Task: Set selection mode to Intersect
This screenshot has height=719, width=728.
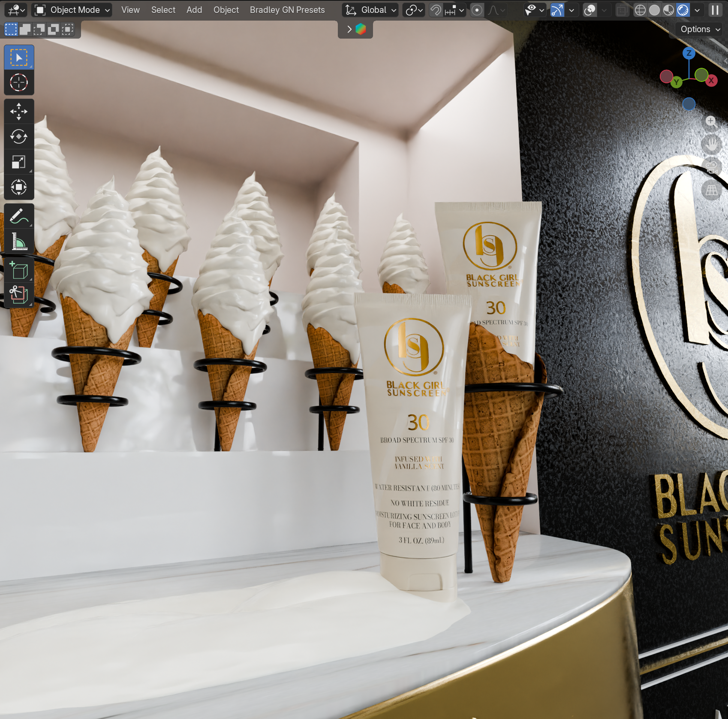Action: coord(68,29)
